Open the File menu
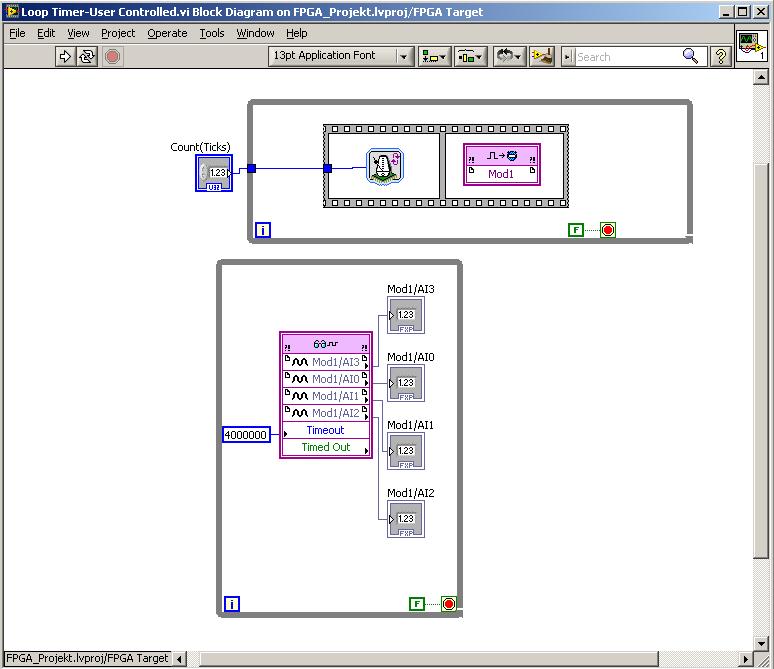 tap(17, 33)
